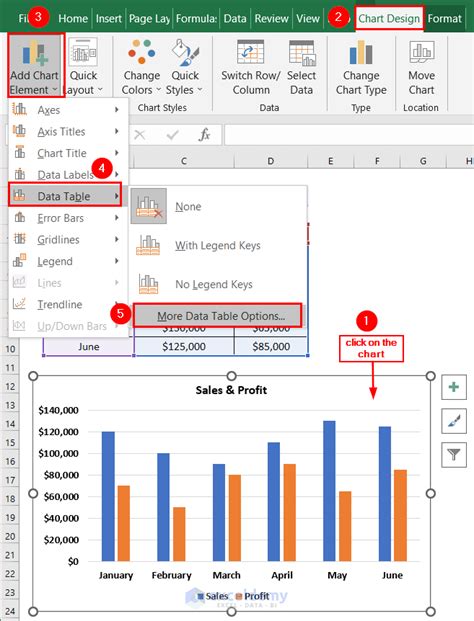474x621 pixels.
Task: Click the Data Labels menu icon
Action: (x=19, y=174)
